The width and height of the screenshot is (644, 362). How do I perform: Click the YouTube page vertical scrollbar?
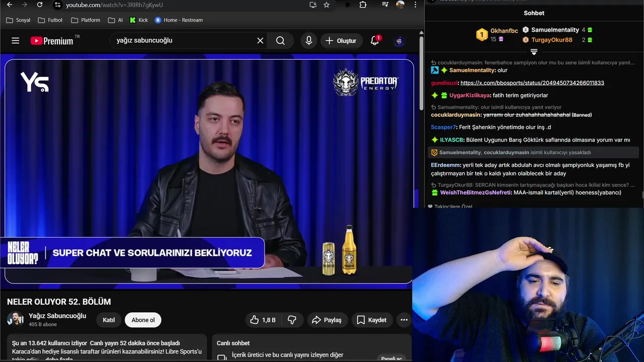click(421, 73)
